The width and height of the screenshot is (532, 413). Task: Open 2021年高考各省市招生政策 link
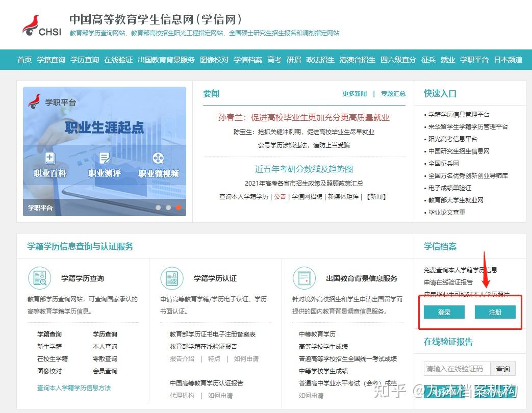[304, 184]
